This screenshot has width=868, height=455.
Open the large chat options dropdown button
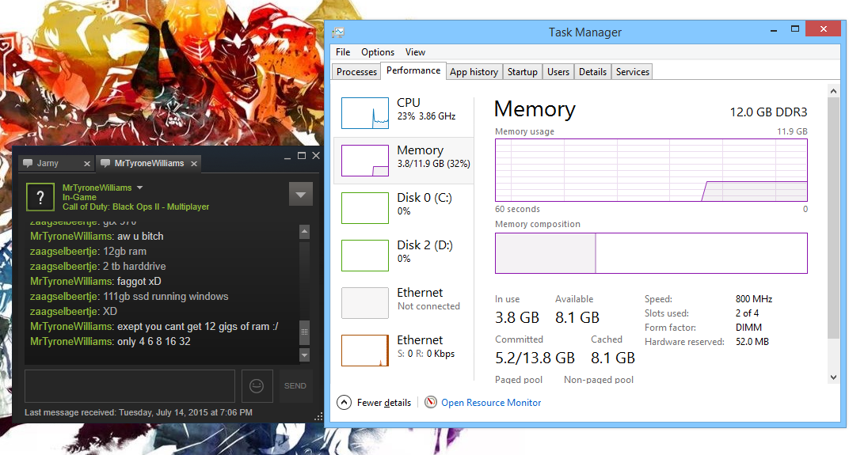(301, 194)
